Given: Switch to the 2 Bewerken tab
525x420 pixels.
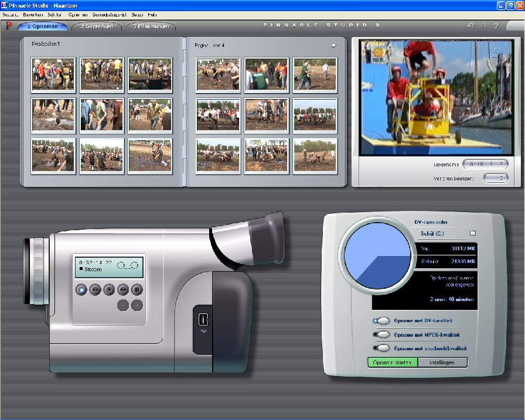Looking at the screenshot, I should point(97,26).
